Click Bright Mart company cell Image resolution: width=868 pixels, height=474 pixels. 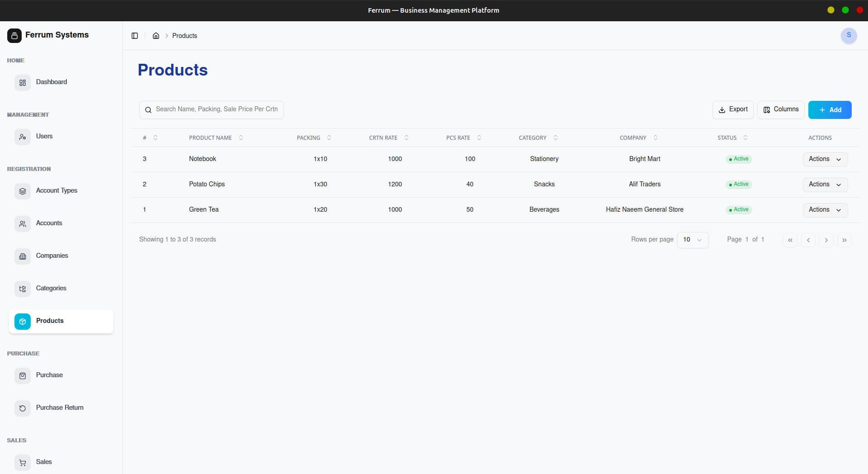pyautogui.click(x=645, y=159)
